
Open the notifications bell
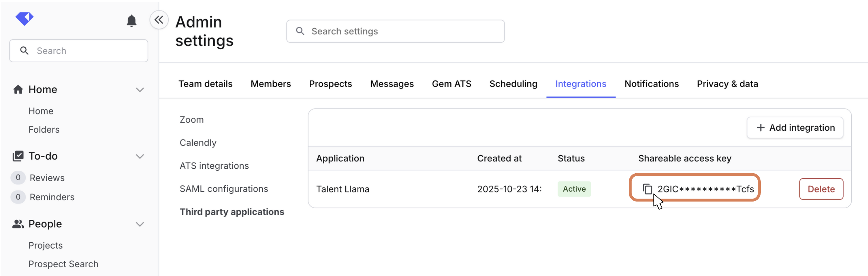pyautogui.click(x=131, y=21)
